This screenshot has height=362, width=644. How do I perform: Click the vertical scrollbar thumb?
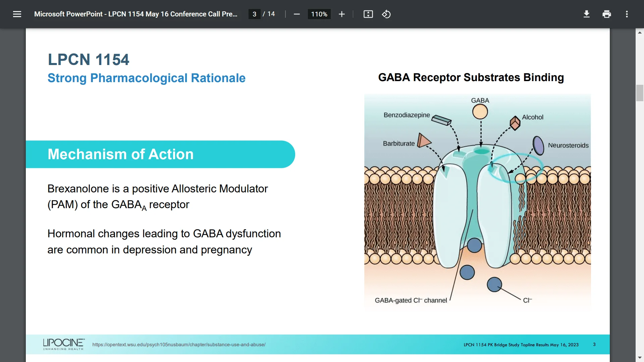pos(640,93)
